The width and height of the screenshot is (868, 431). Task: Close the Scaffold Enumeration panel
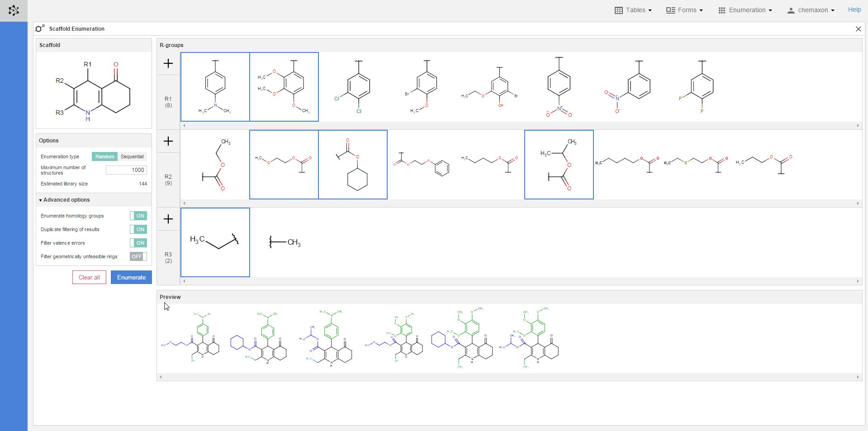coord(858,29)
